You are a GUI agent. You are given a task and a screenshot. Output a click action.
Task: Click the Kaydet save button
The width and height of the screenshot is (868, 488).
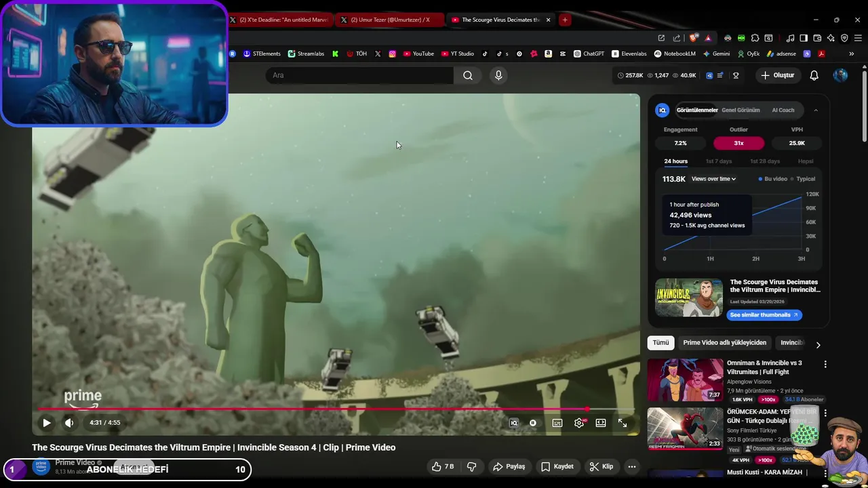coord(557,466)
